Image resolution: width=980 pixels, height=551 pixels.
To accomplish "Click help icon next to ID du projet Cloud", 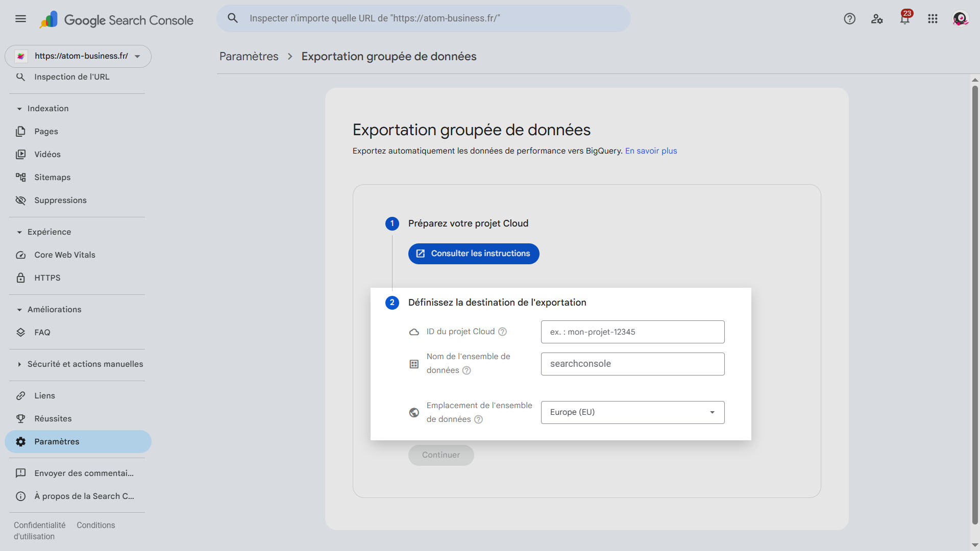I will pos(502,332).
